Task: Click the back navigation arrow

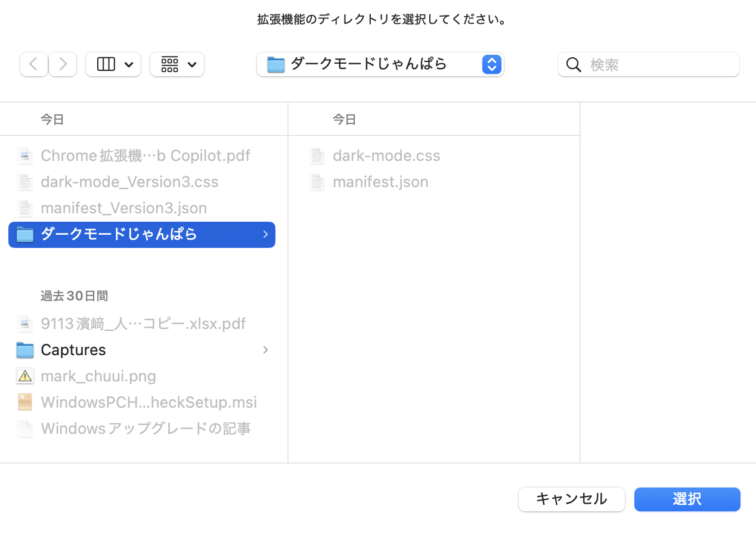Action: coord(34,64)
